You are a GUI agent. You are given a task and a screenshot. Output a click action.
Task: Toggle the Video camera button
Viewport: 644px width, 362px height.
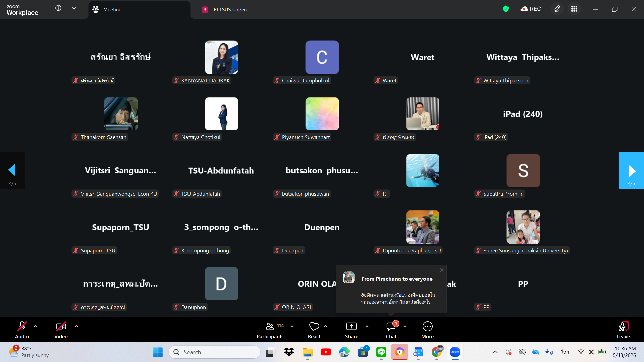coord(61,330)
